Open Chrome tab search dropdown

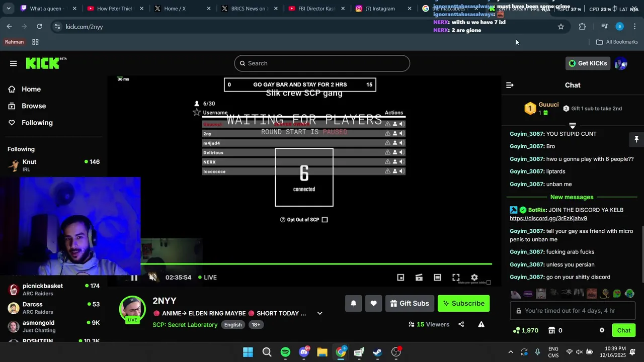pyautogui.click(x=9, y=9)
